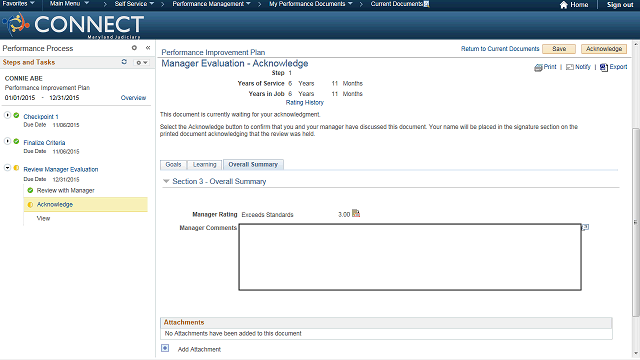Collapse Section 3 - Overall Summary
640x360 pixels.
(166, 181)
